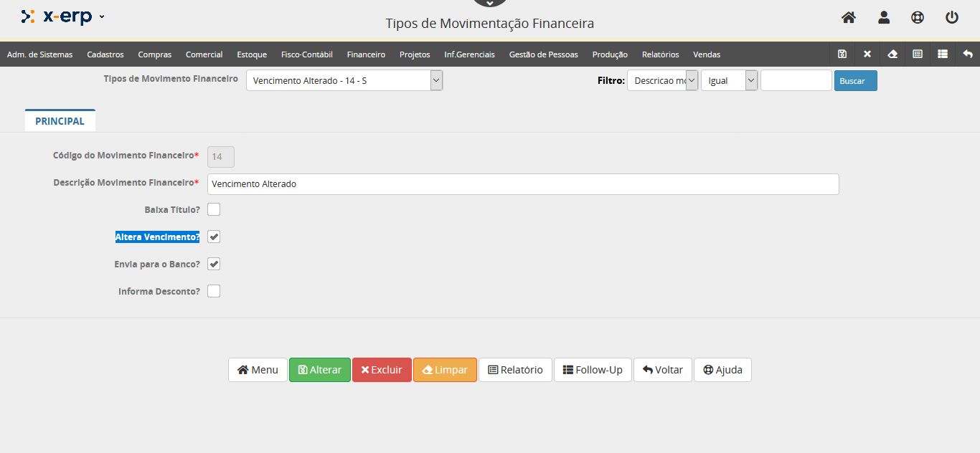
Task: Open the Adm. de Sistemas menu
Action: [39, 54]
